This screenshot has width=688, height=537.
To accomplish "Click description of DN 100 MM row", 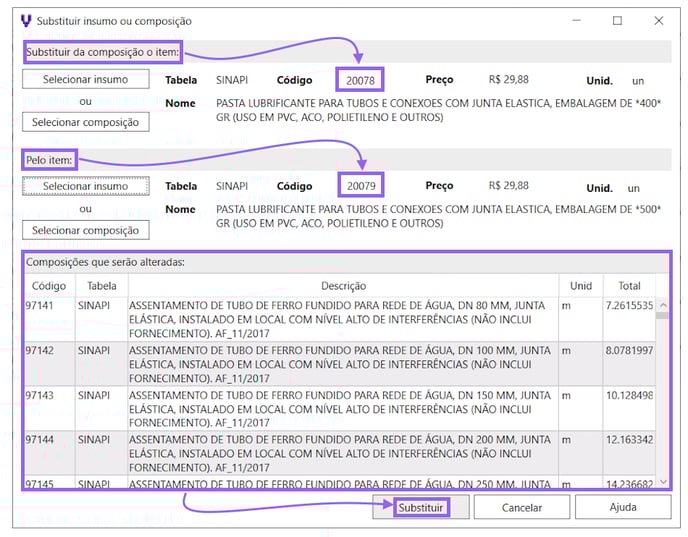I will [x=340, y=364].
